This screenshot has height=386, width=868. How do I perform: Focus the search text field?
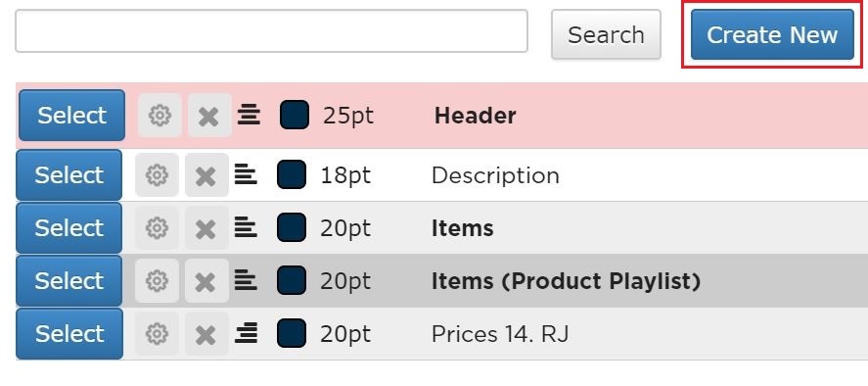coord(271,31)
